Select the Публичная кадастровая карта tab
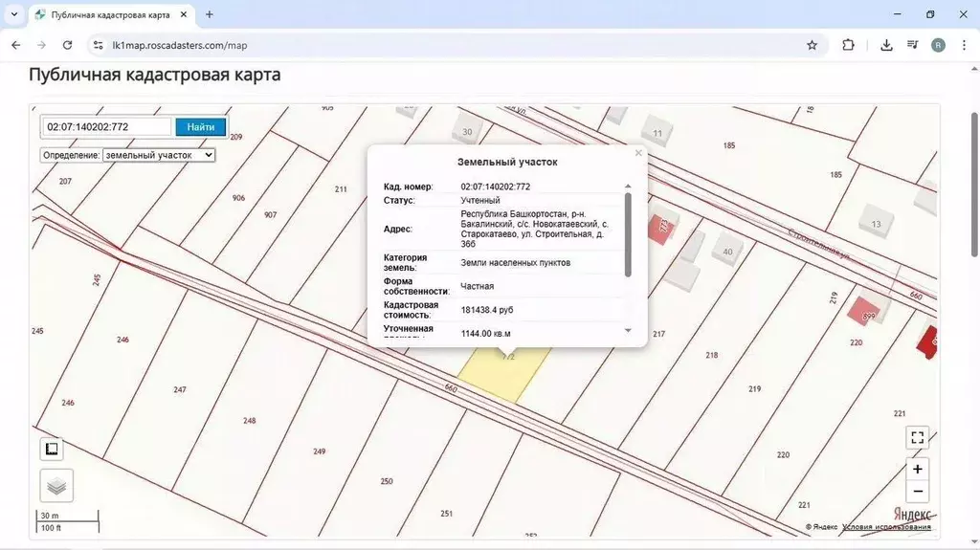This screenshot has height=550, width=980. click(108, 15)
